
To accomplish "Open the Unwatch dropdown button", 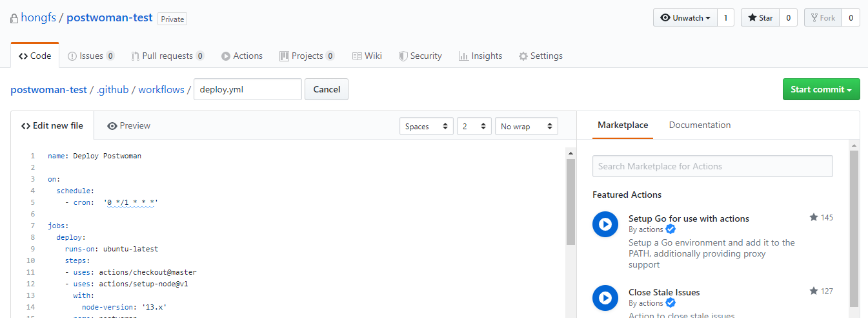I will (685, 18).
